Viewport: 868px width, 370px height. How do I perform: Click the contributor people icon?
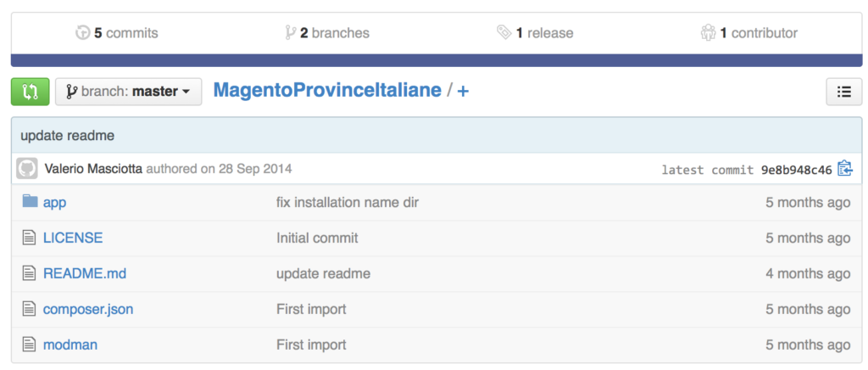pyautogui.click(x=708, y=33)
